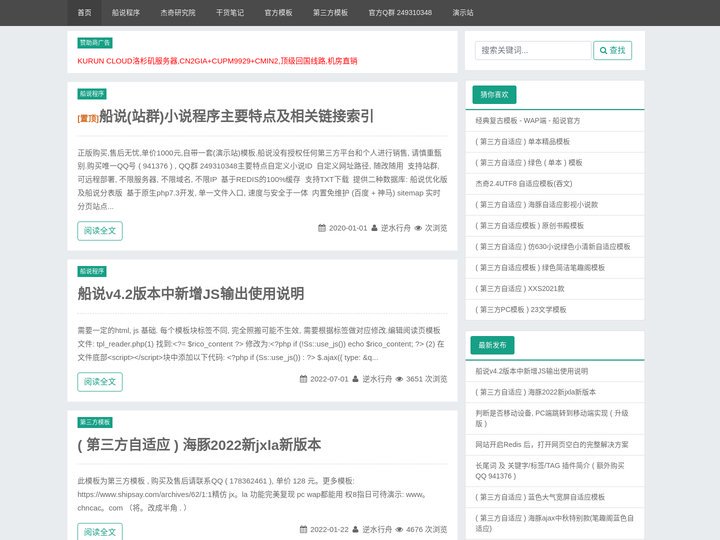Click the eye icon next to 4676 次浏览
The height and width of the screenshot is (540, 720).
click(399, 529)
